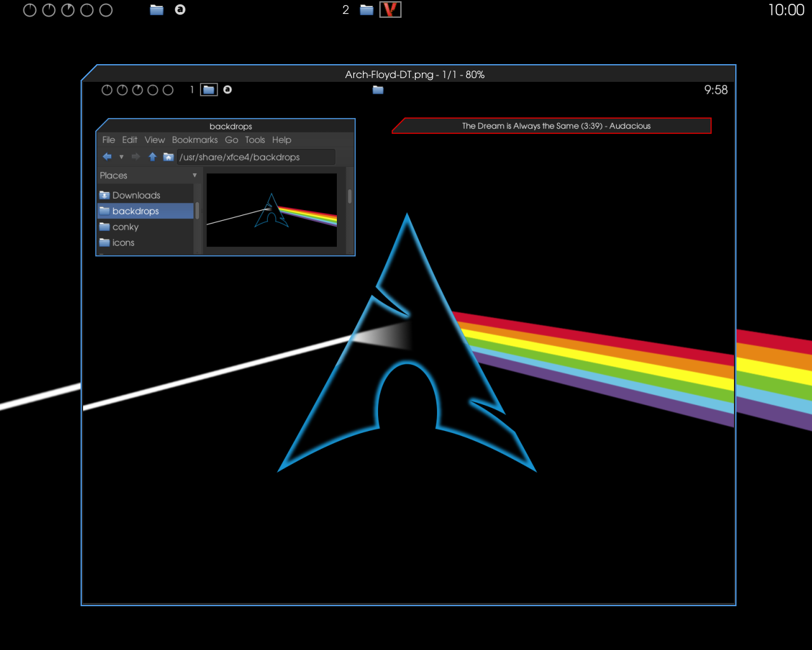Expand the Places side-pane dropdown
Image resolution: width=812 pixels, height=650 pixels.
195,175
